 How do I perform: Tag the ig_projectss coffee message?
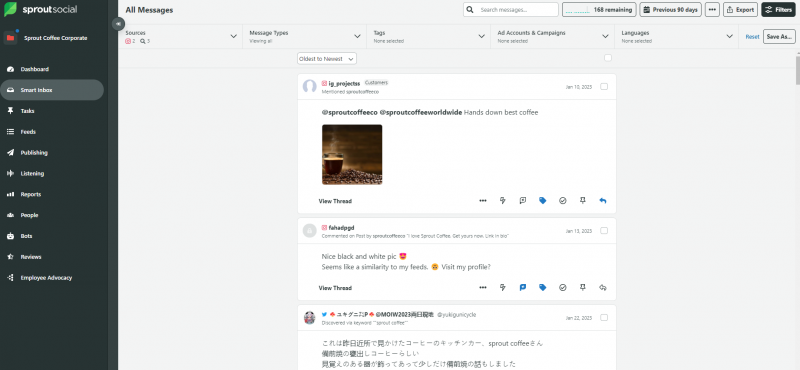pos(542,201)
